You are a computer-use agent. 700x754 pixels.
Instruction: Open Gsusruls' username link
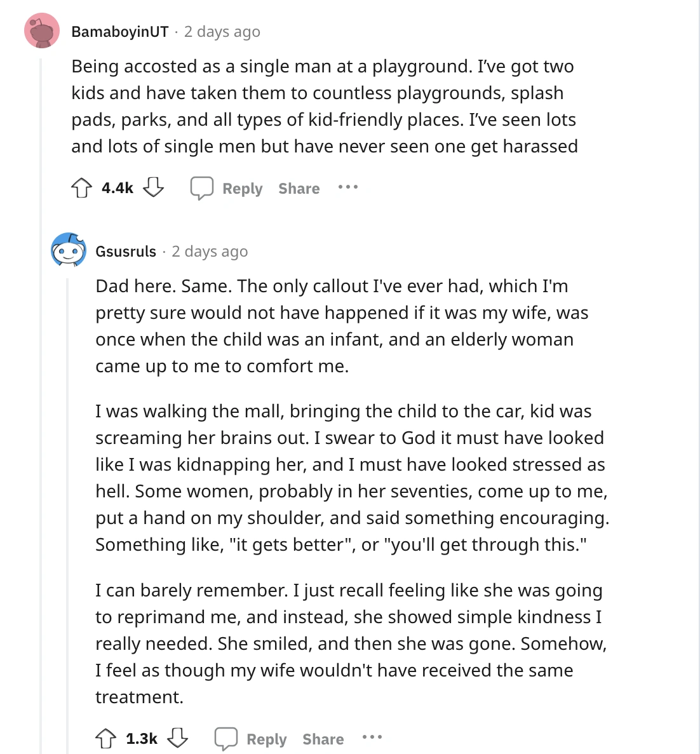[x=126, y=252]
